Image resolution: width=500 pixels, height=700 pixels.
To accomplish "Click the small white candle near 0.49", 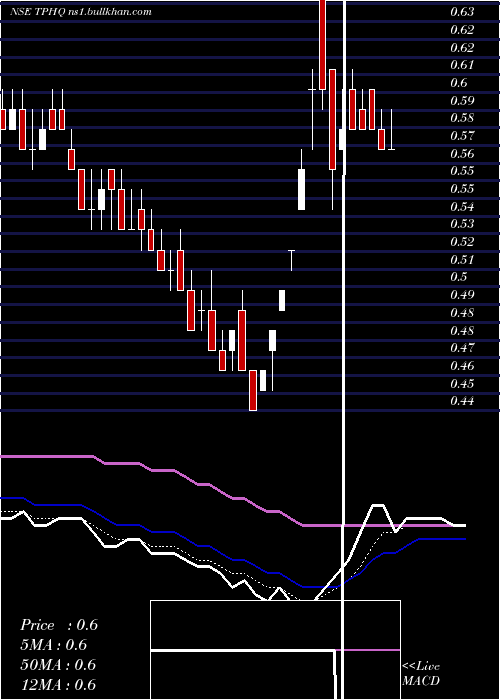I will tap(282, 300).
